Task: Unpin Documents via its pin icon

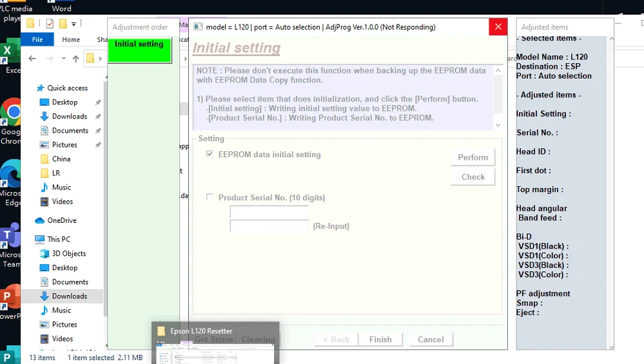Action: [98, 131]
